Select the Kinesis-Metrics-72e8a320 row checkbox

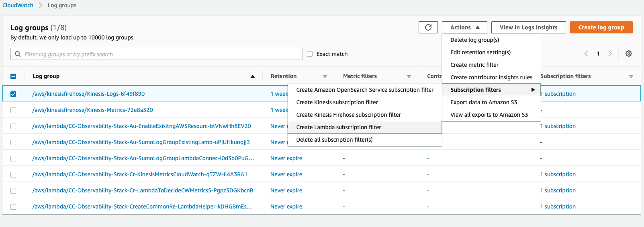[13, 110]
